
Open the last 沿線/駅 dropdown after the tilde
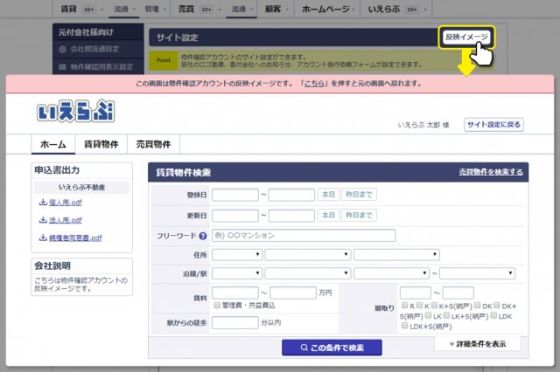point(477,273)
